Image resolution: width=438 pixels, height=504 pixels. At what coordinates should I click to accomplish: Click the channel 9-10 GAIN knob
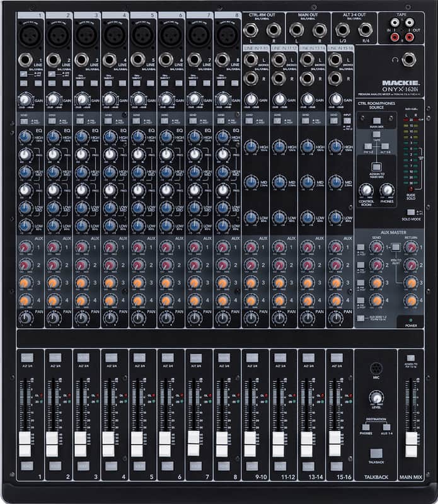pos(251,99)
